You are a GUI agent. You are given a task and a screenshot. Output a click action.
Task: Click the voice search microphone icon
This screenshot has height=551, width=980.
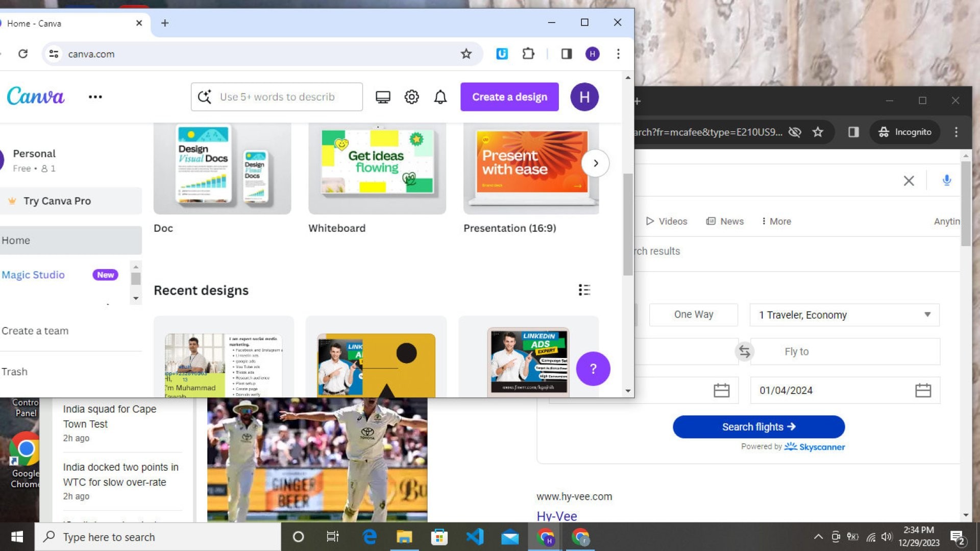click(946, 180)
